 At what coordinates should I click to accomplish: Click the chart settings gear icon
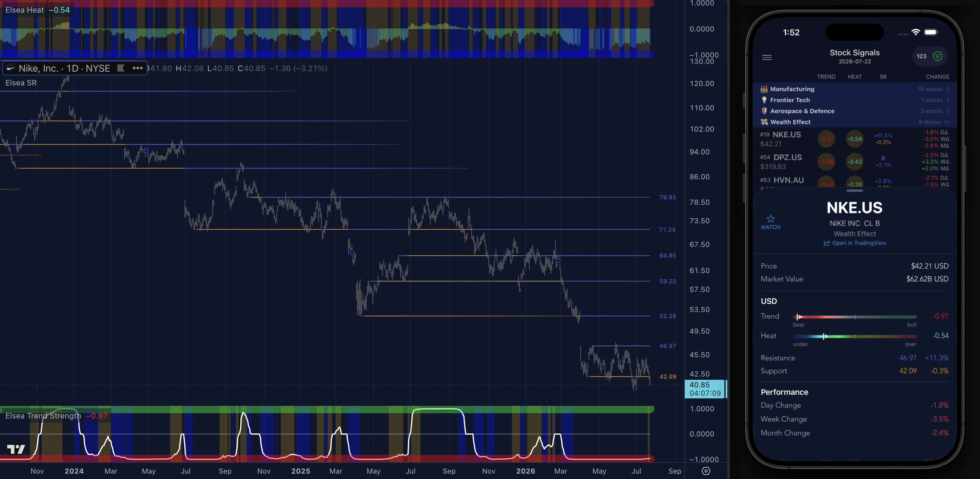coord(706,471)
